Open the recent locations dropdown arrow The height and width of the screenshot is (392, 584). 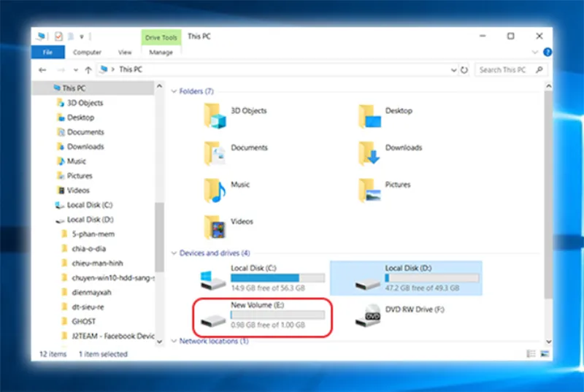(76, 70)
